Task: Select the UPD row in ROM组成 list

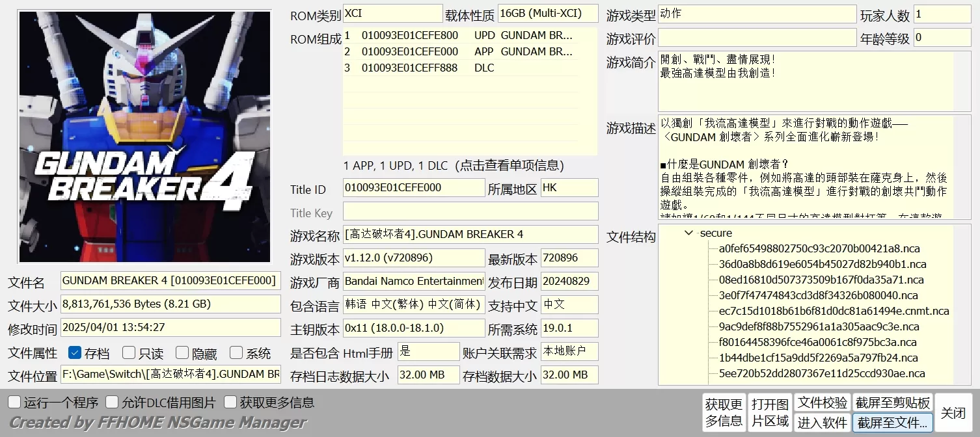Action: 458,35
